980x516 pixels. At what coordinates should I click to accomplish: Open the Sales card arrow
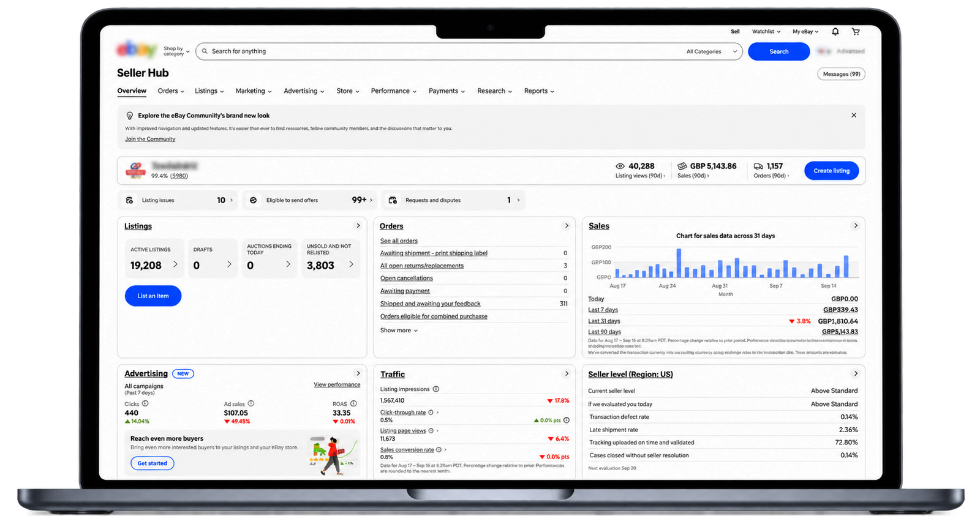(856, 226)
